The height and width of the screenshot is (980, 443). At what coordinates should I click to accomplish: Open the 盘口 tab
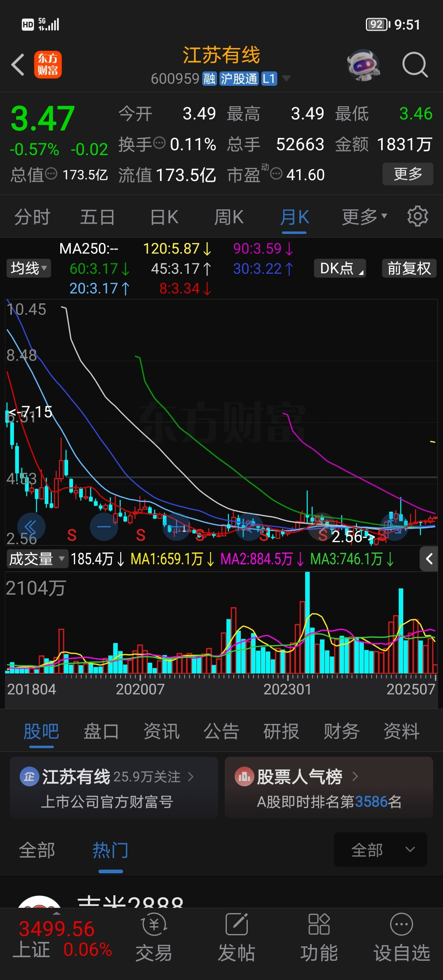point(101,731)
